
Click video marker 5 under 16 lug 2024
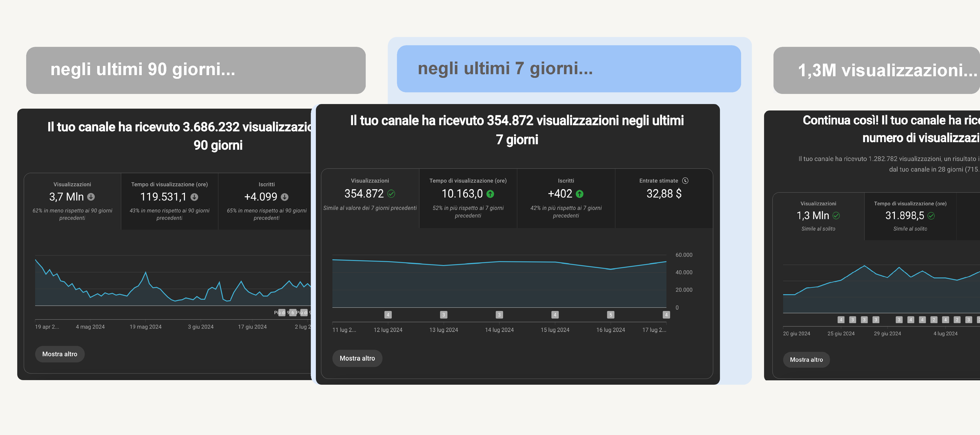tap(611, 315)
